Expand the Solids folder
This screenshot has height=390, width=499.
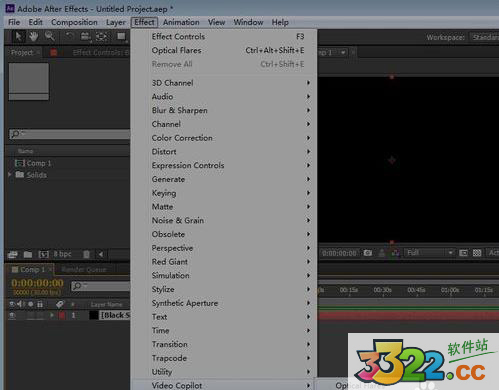(x=10, y=174)
